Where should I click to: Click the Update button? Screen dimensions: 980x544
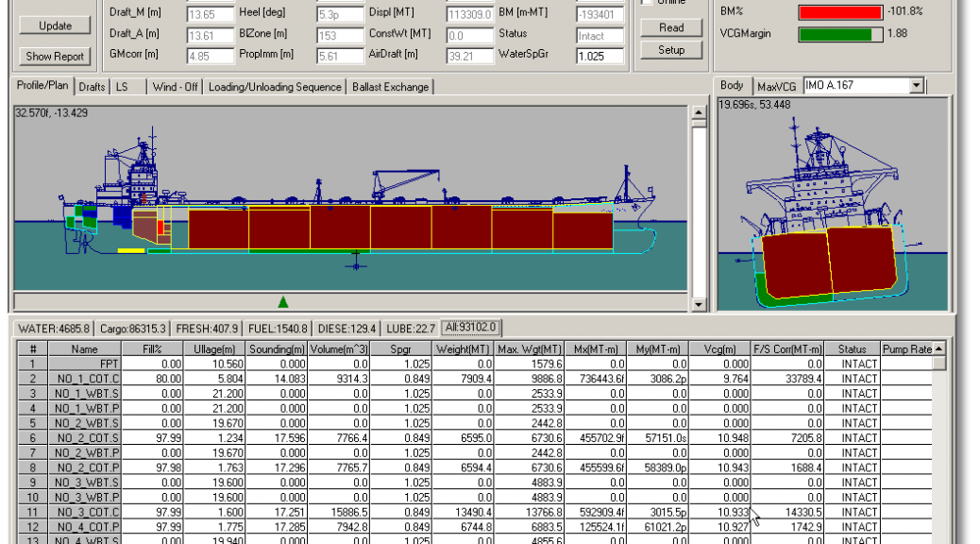pos(55,25)
